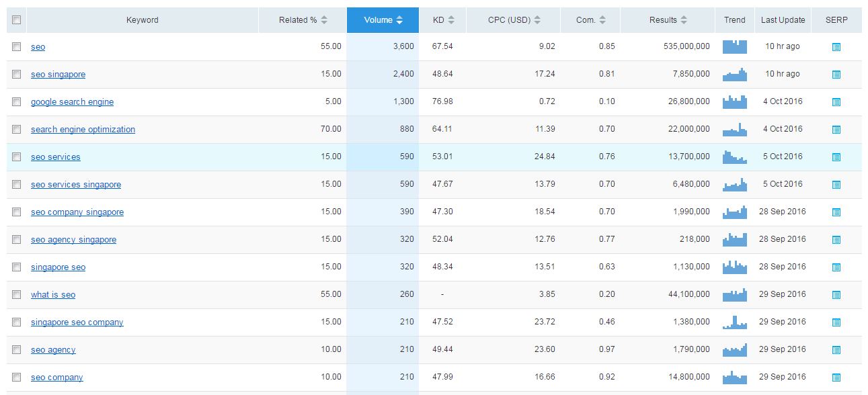This screenshot has width=868, height=395.
Task: Sort by Related % column
Action: click(x=303, y=20)
